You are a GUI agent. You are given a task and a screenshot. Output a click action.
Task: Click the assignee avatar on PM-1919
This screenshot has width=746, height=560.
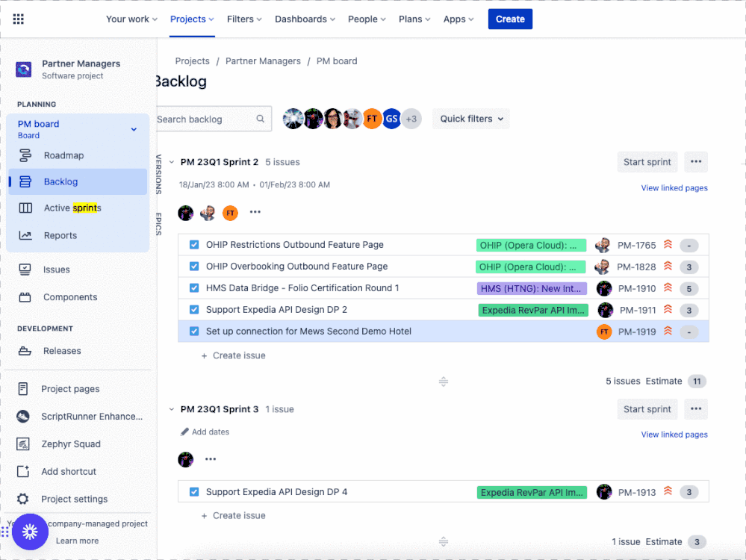(604, 332)
